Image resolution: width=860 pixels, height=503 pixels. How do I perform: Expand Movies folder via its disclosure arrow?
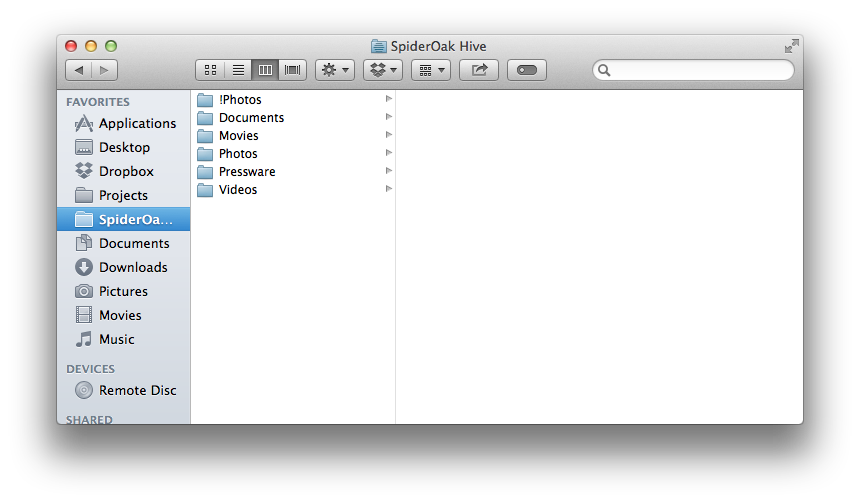pyautogui.click(x=388, y=135)
